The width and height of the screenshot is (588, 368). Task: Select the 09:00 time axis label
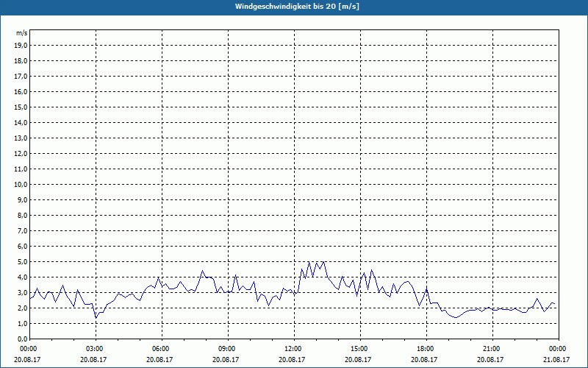coord(226,349)
